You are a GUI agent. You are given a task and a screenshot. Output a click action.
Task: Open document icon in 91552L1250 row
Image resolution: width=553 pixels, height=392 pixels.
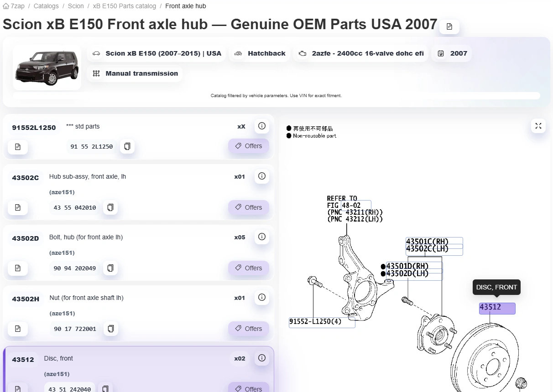coord(18,146)
